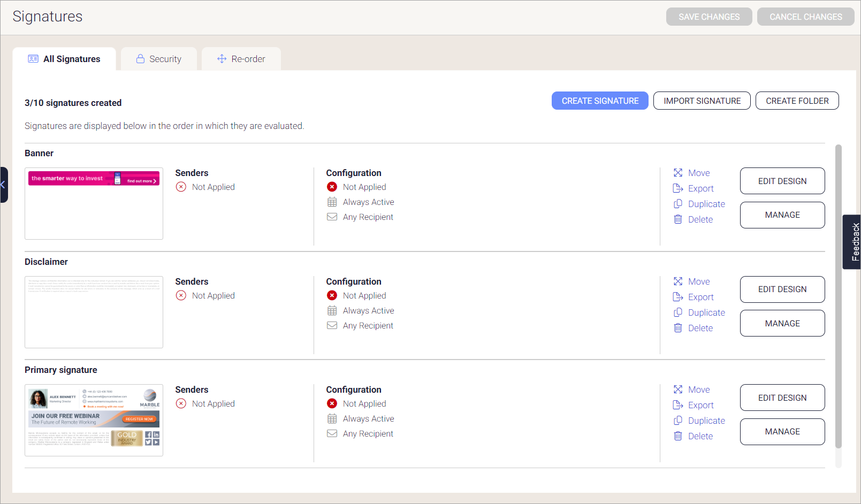The height and width of the screenshot is (504, 861).
Task: Click the Delete trash icon for the Disclaimer
Action: click(678, 327)
